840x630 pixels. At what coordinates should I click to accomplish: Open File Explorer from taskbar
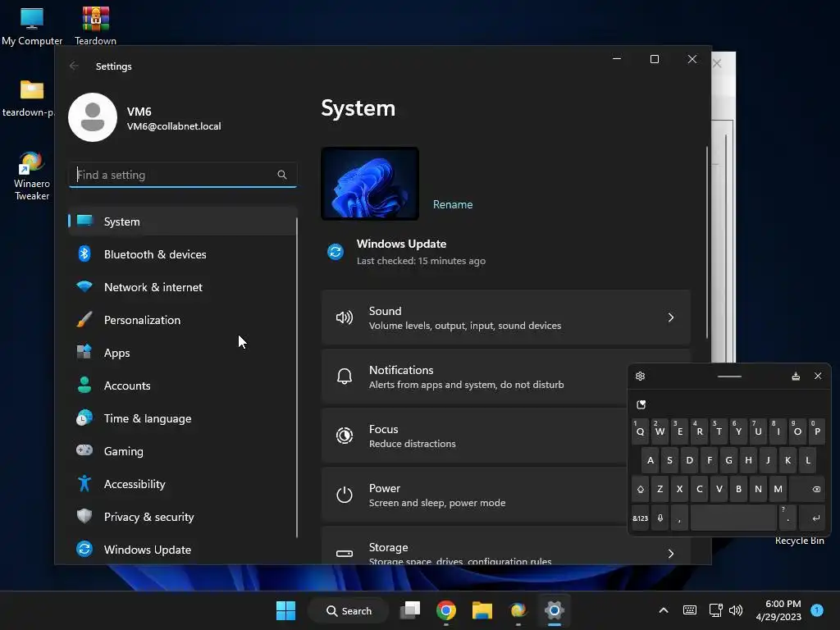(x=482, y=610)
